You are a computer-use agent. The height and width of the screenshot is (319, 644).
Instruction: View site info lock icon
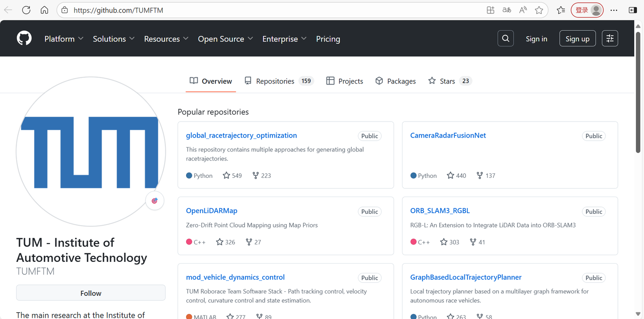[65, 10]
